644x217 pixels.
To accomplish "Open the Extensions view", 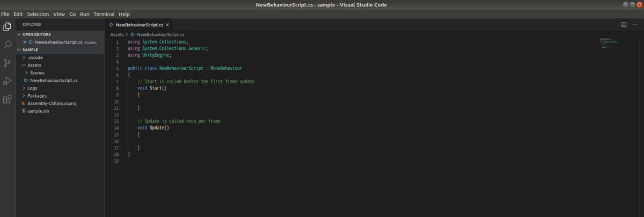I will pos(8,99).
